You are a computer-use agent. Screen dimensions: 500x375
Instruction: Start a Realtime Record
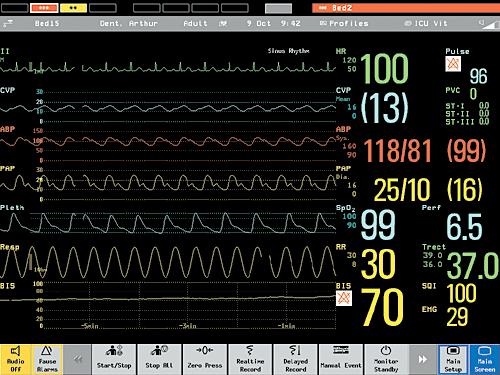(250, 360)
